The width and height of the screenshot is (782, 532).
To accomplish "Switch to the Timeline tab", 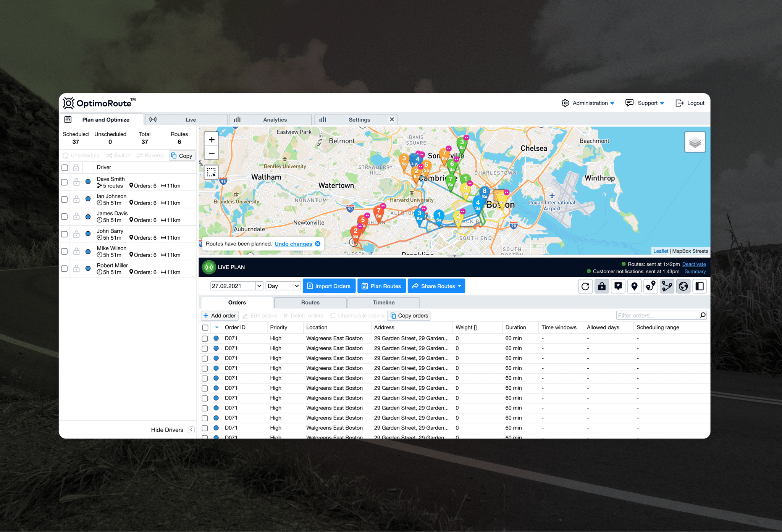I will (383, 303).
